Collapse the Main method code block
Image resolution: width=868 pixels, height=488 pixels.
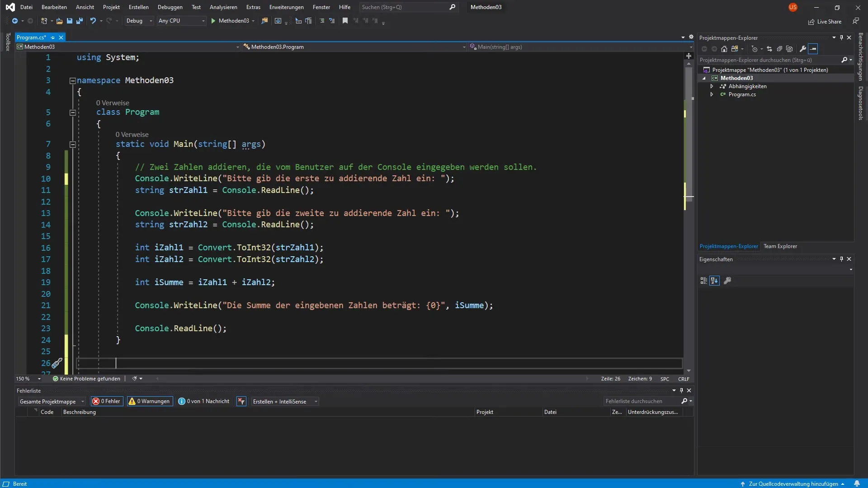pyautogui.click(x=72, y=145)
